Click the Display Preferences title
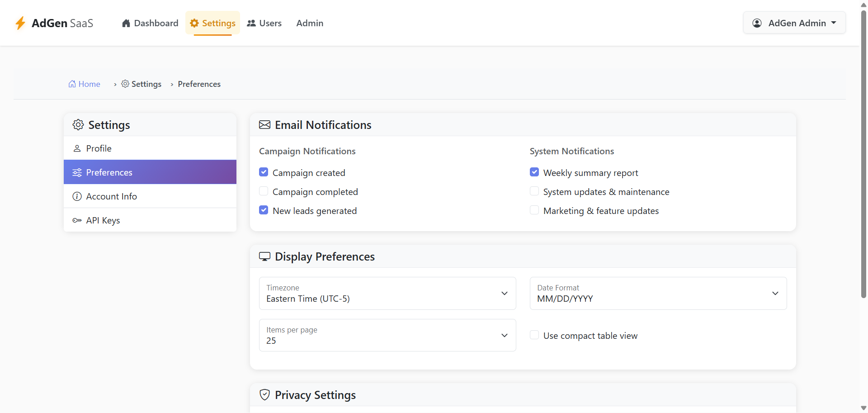The height and width of the screenshot is (413, 868). click(325, 256)
